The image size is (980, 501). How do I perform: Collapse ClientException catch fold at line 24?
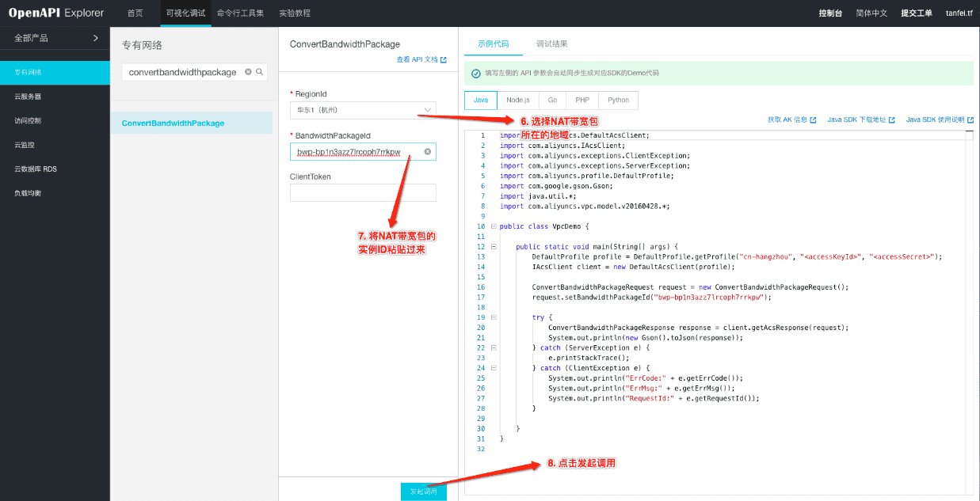coord(494,368)
